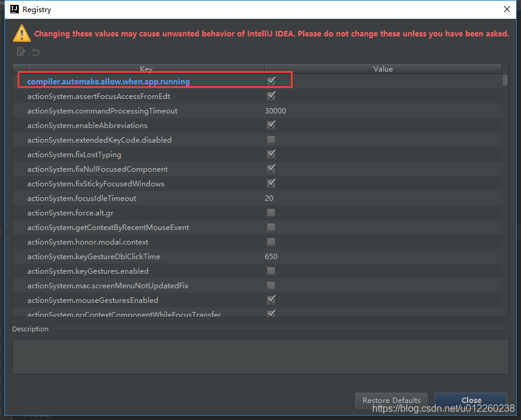
Task: Select the actionSystem.enableAbbreviations key
Action: point(87,126)
